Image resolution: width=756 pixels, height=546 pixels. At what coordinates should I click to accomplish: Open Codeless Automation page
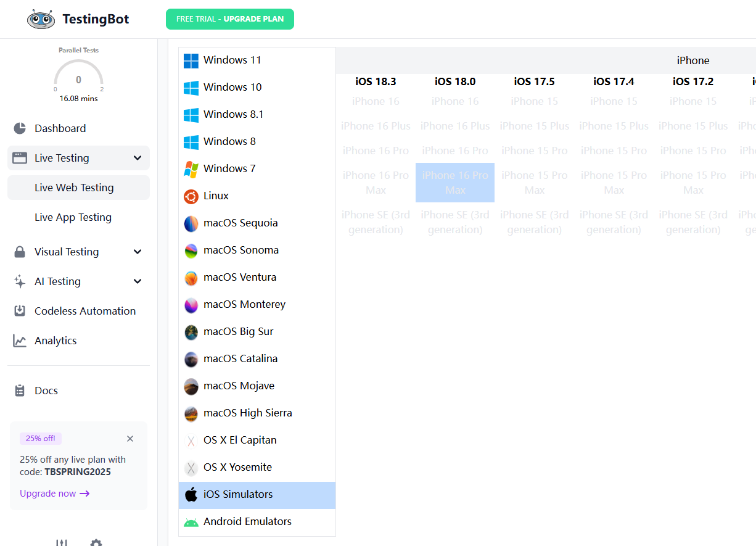point(78,311)
